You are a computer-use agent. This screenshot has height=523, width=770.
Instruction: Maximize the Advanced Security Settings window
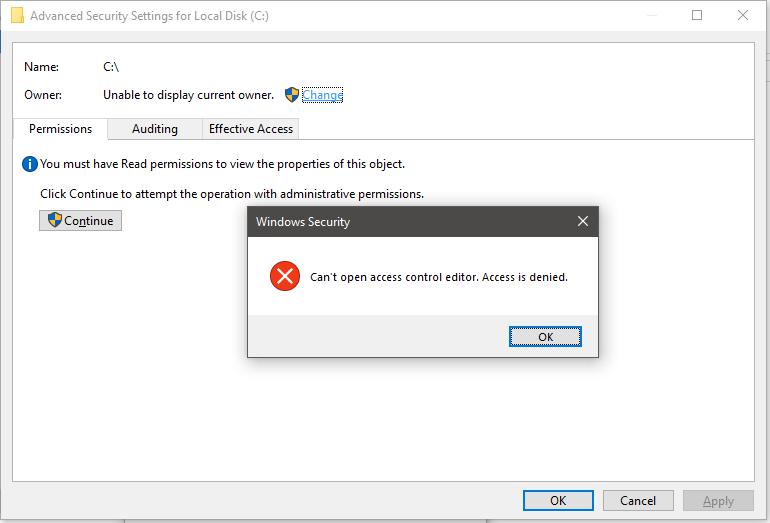point(697,15)
